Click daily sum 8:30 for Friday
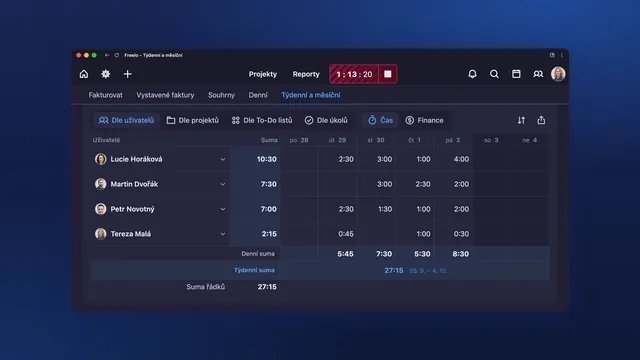 point(460,254)
